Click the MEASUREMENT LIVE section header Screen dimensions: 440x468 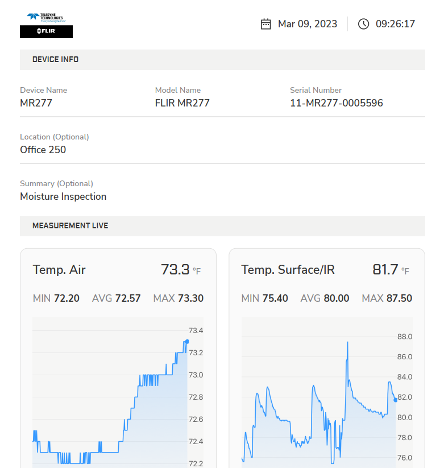[222, 226]
